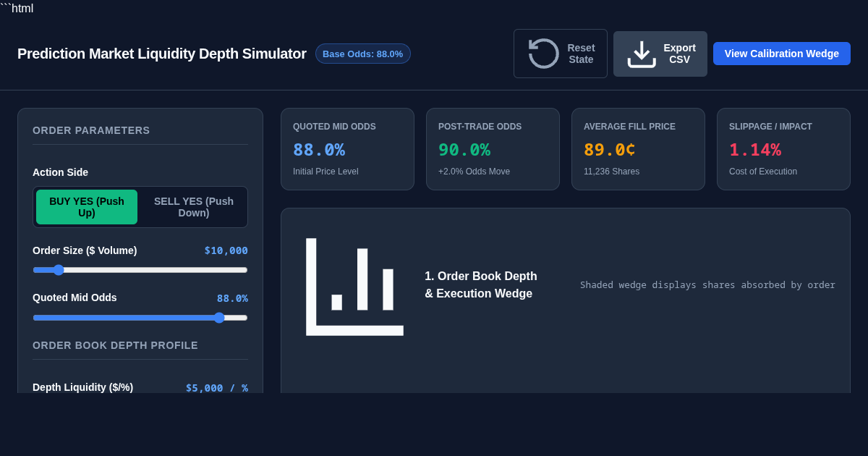
Task: Click the Action Side label
Action: tap(60, 172)
